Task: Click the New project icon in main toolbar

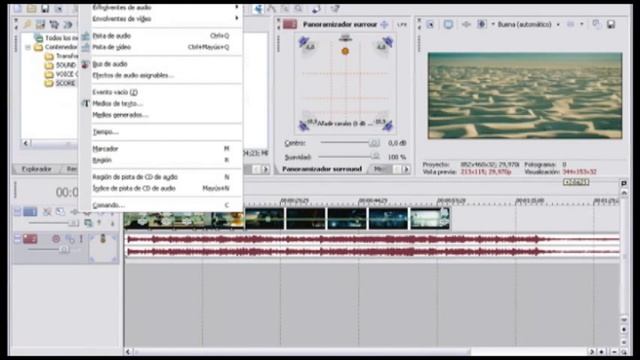Action: 18,9
